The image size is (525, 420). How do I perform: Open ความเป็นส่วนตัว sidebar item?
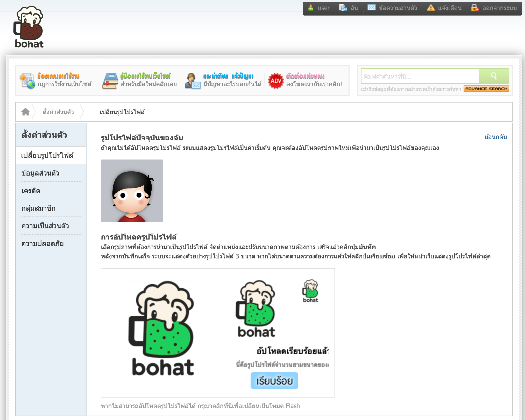[x=45, y=226]
